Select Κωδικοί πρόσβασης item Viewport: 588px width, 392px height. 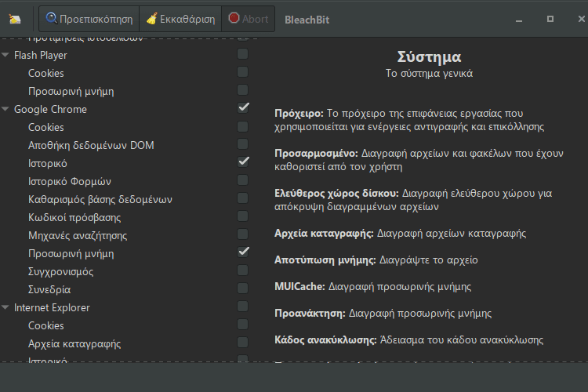(x=74, y=217)
